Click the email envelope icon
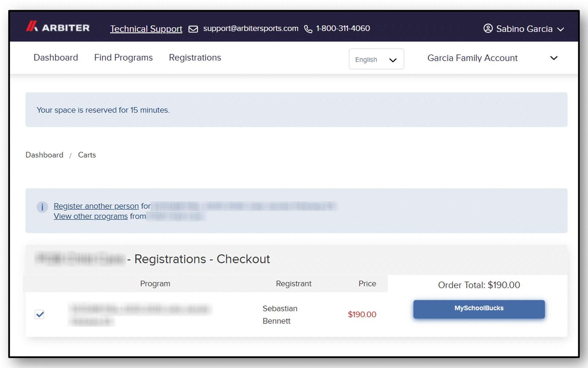588x368 pixels. tap(193, 29)
